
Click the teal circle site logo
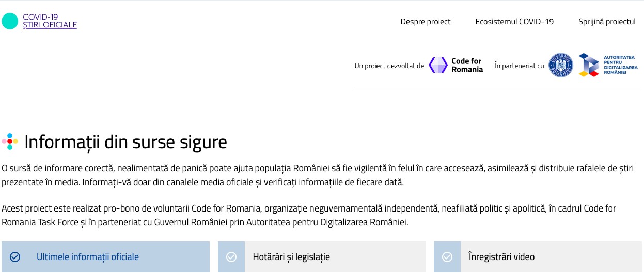tap(10, 21)
